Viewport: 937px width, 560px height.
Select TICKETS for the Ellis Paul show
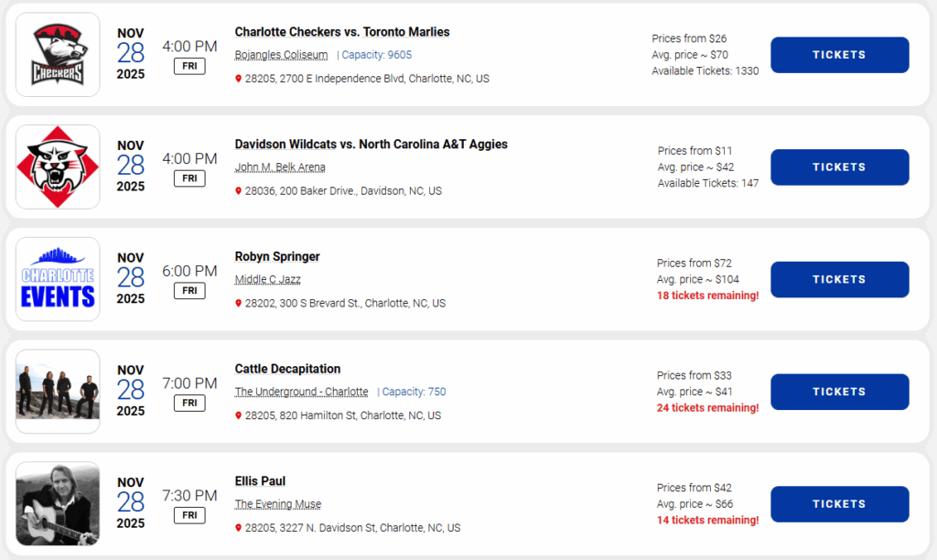click(x=839, y=504)
